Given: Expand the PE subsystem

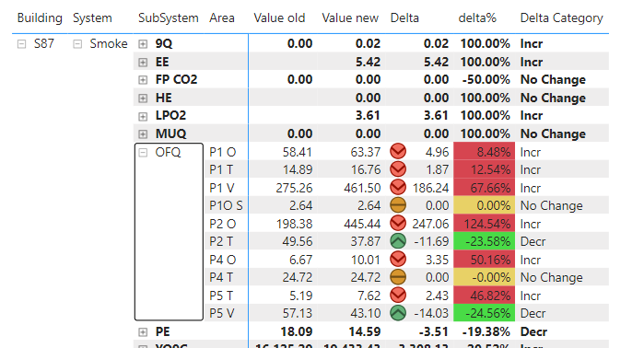Looking at the screenshot, I should (x=143, y=332).
